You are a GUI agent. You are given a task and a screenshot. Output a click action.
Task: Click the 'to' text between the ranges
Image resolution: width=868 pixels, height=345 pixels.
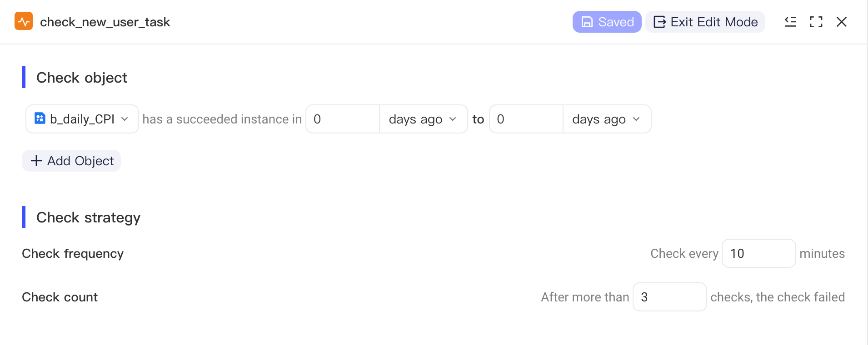click(x=478, y=119)
